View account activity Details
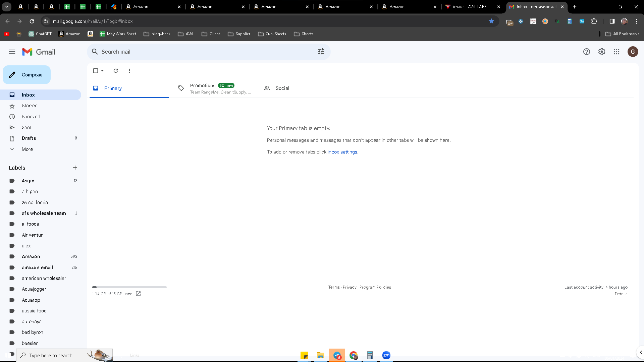The height and width of the screenshot is (362, 644). (621, 294)
